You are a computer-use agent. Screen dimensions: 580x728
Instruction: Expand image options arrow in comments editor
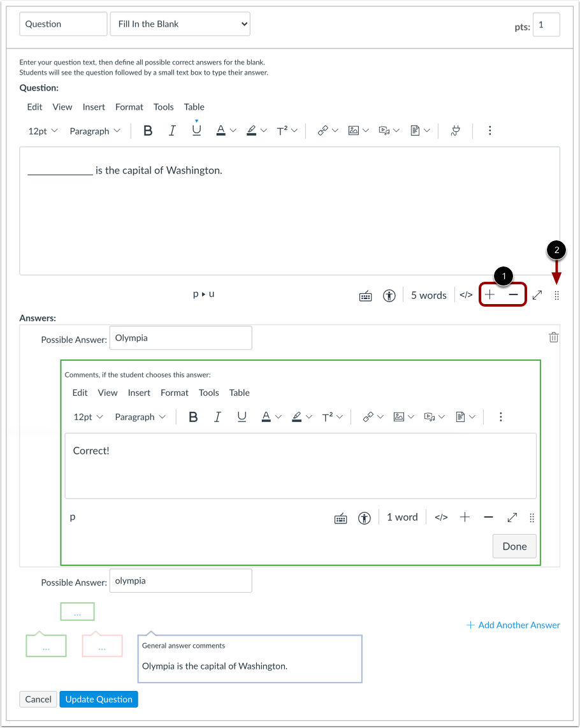coord(411,417)
